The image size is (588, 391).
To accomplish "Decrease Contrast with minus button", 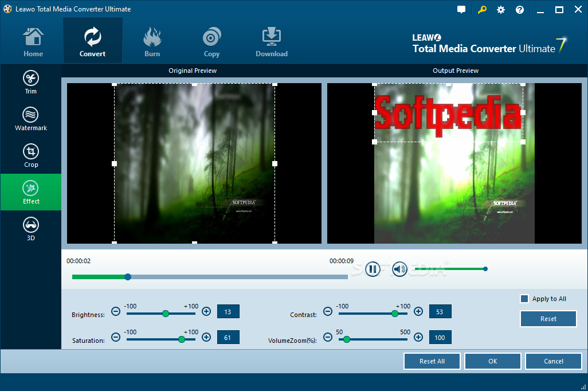I will pyautogui.click(x=328, y=311).
